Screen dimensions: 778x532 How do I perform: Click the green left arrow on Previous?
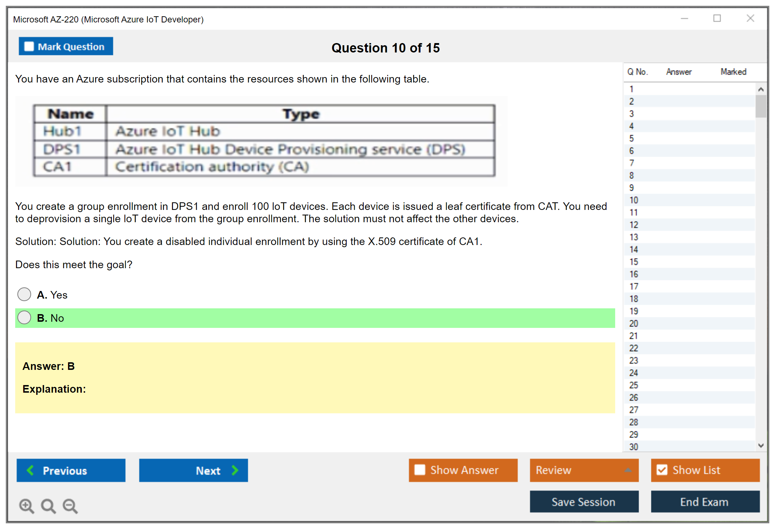[x=30, y=470]
